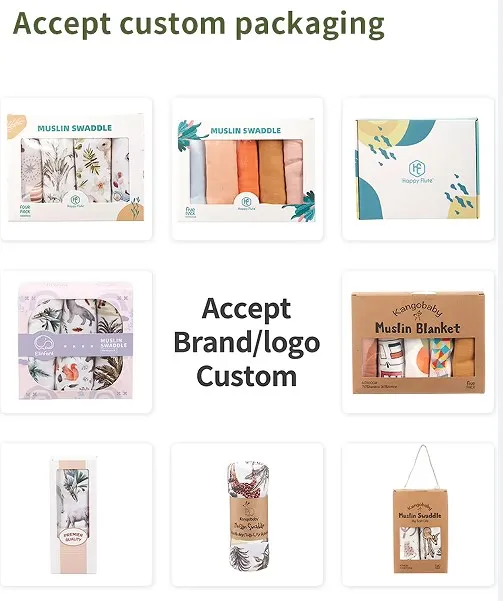
Task: Click the Premium Quality badge on tall box
Action: click(x=73, y=537)
